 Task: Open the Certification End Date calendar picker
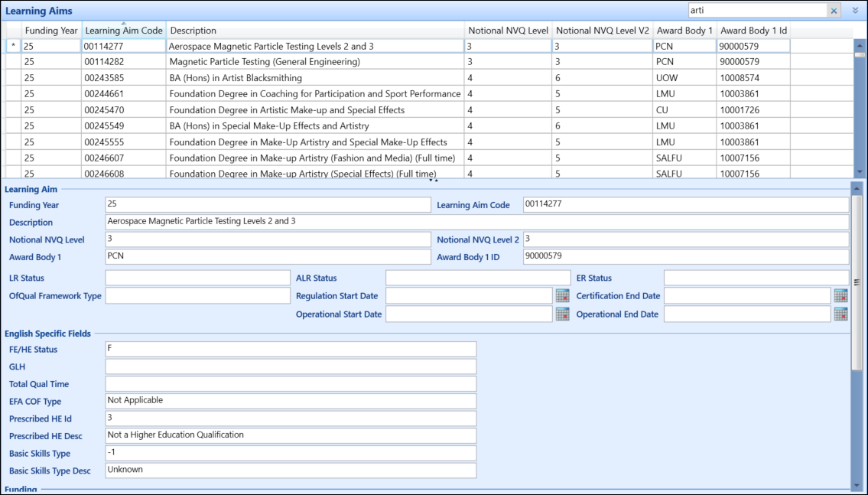tap(840, 296)
